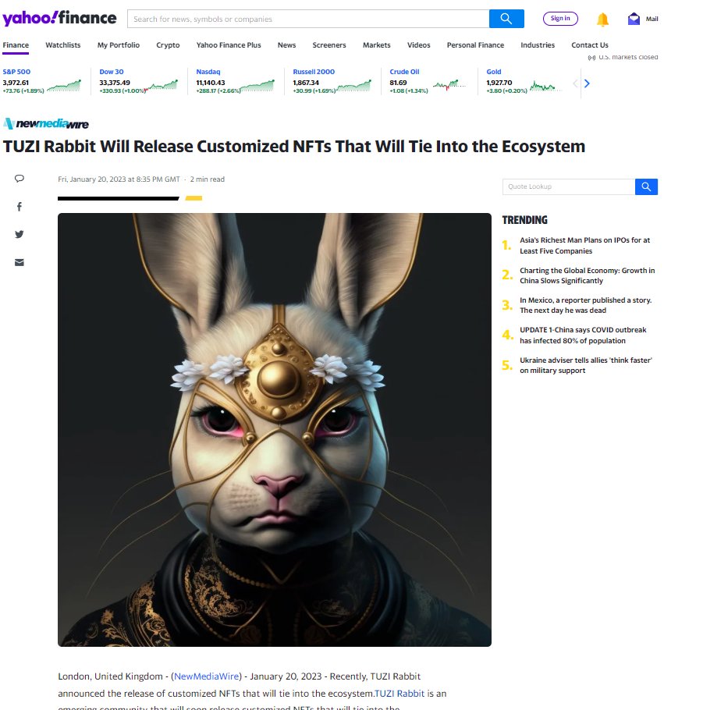Open the S&P 500 ticker

click(16, 72)
